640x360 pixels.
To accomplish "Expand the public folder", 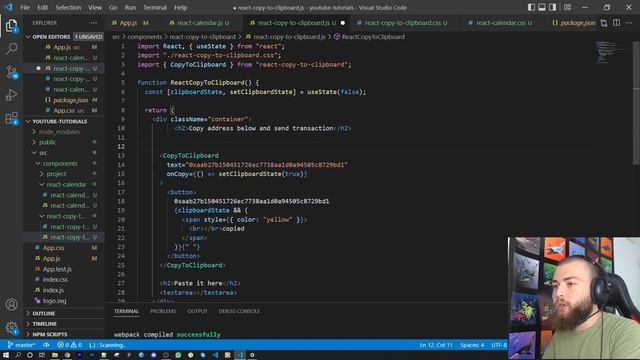I will pos(64,142).
